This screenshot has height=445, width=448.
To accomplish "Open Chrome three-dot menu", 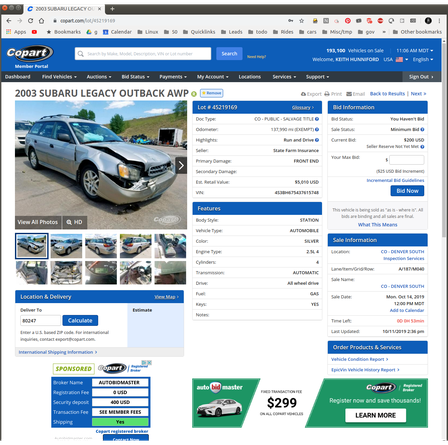I will 440,21.
